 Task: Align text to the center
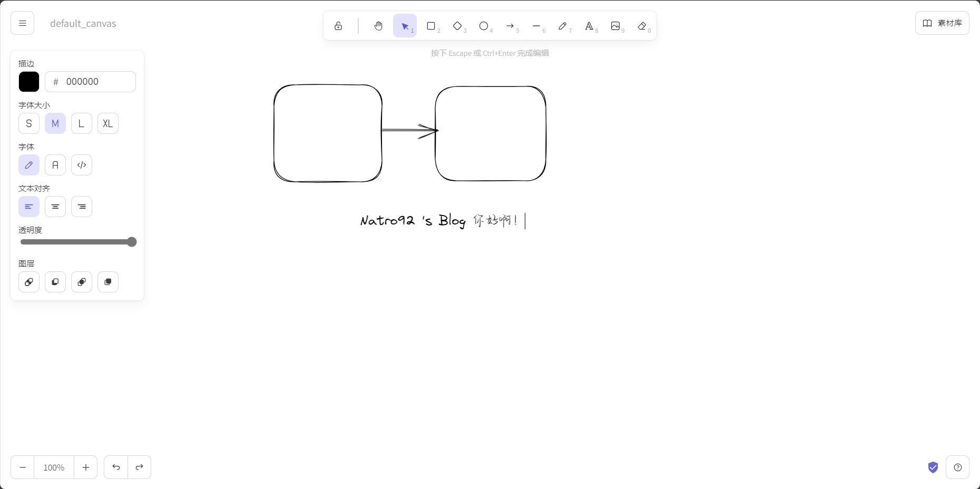pos(55,207)
